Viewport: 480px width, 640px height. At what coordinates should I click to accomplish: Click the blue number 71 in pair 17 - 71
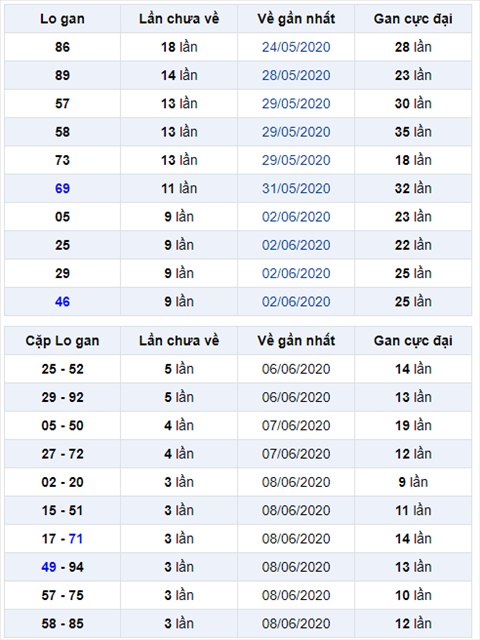(76, 539)
